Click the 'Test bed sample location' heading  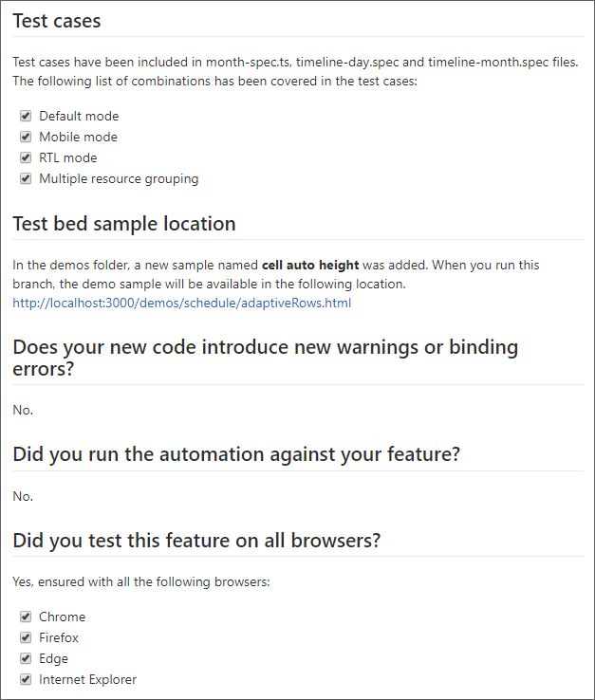pyautogui.click(x=124, y=224)
